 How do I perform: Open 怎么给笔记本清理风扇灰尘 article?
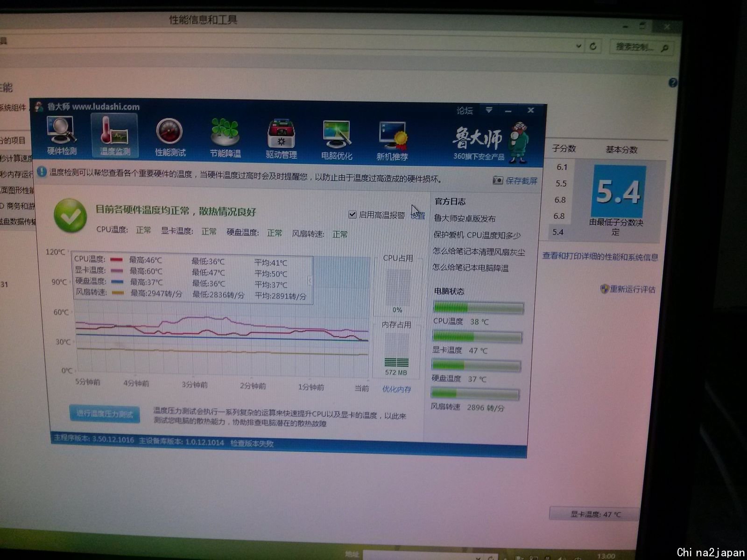pyautogui.click(x=479, y=252)
